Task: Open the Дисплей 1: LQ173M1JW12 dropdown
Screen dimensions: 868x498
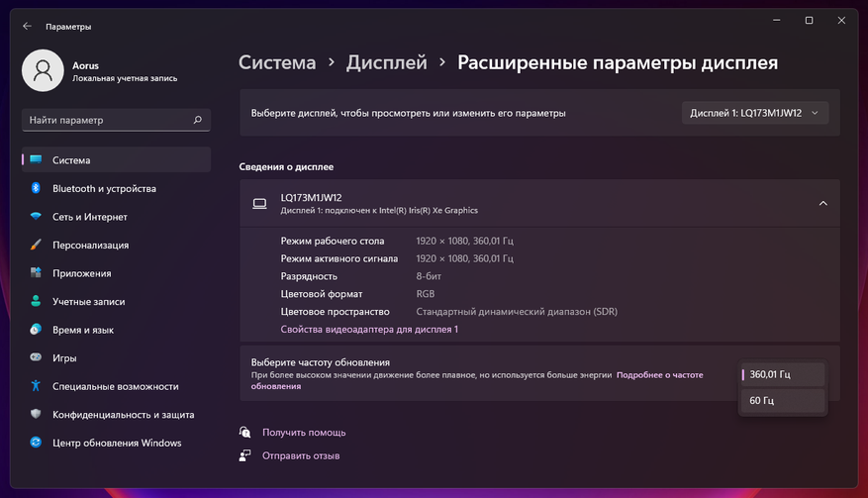Action: [755, 113]
